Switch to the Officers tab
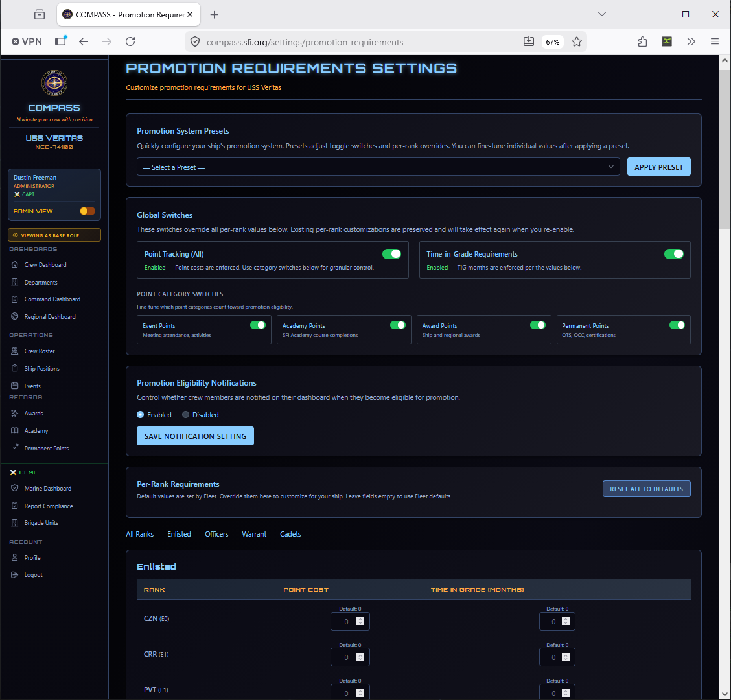Viewport: 731px width, 700px height. coord(216,534)
